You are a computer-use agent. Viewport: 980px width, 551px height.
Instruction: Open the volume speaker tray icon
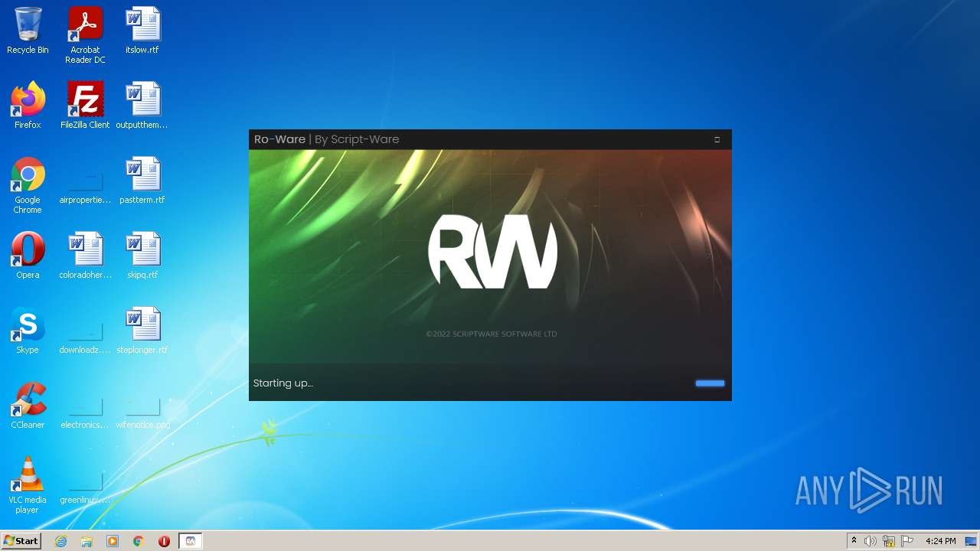[871, 541]
